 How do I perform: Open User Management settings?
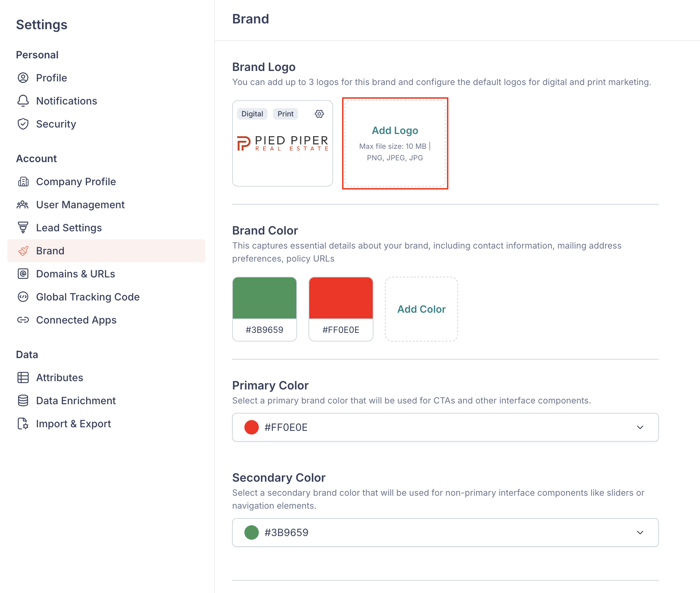pyautogui.click(x=80, y=205)
